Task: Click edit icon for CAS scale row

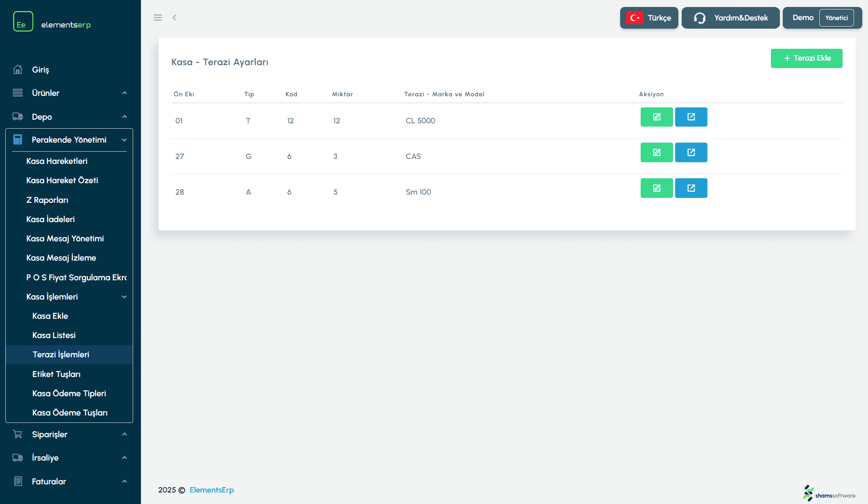Action: [656, 152]
